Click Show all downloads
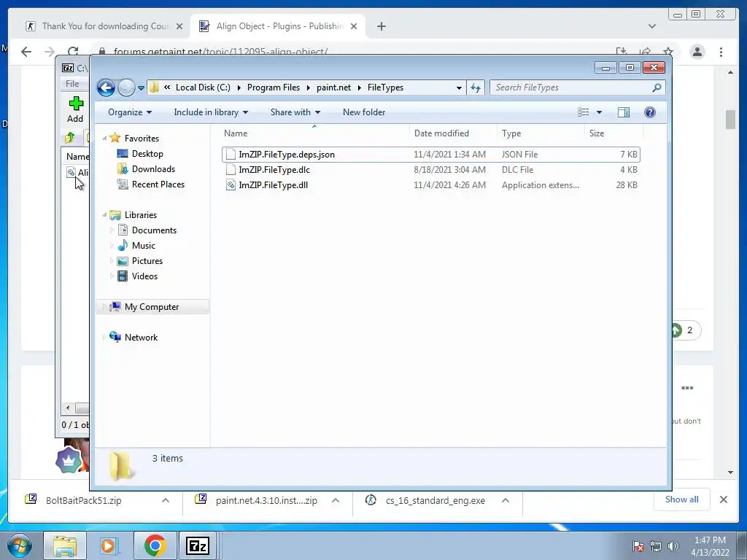 pyautogui.click(x=682, y=499)
